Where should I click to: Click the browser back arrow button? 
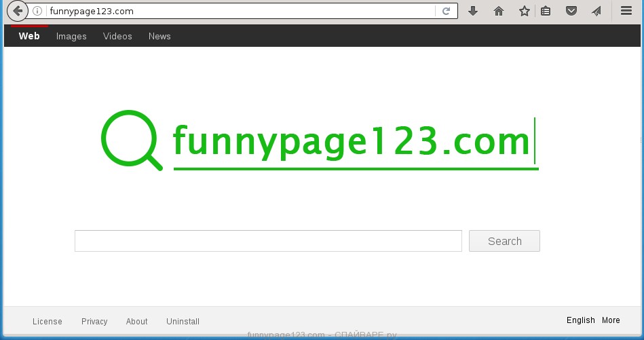[x=18, y=11]
